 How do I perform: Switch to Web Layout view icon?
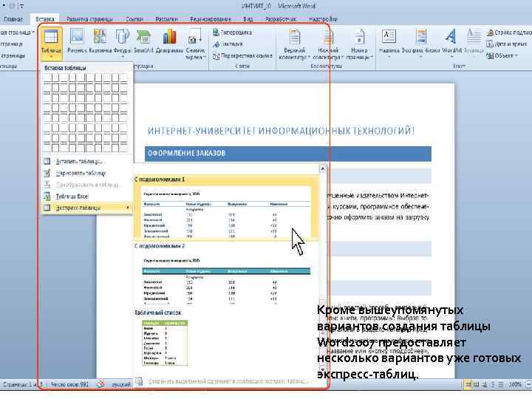point(485,385)
